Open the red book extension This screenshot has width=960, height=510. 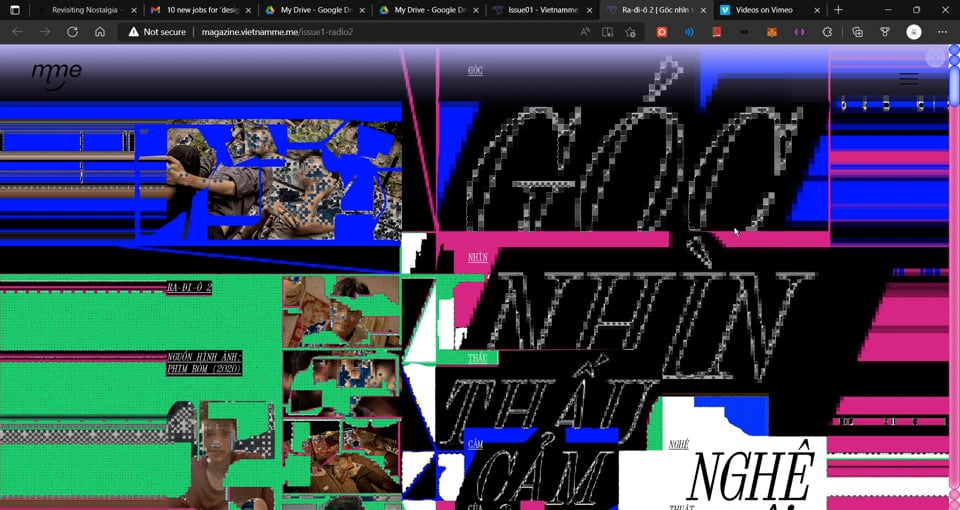[x=716, y=32]
